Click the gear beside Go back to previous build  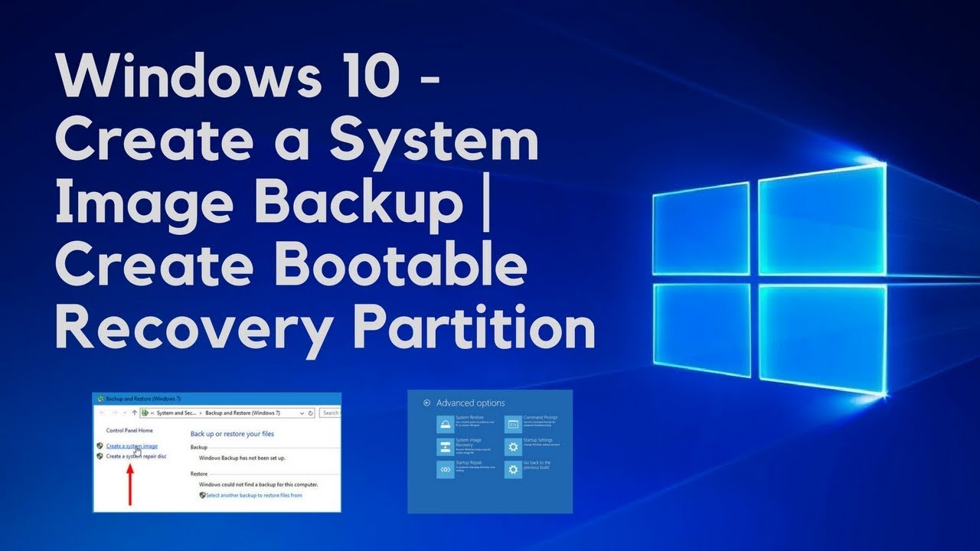tap(513, 470)
